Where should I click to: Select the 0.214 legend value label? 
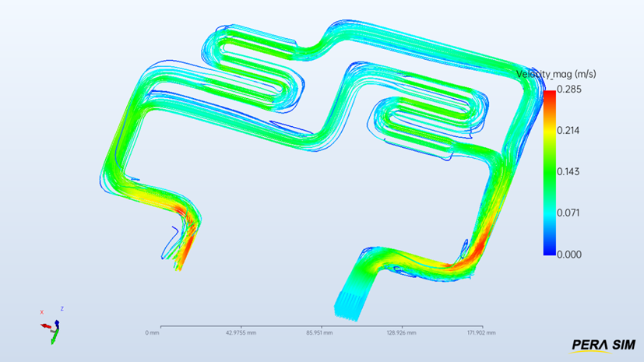[x=569, y=131]
